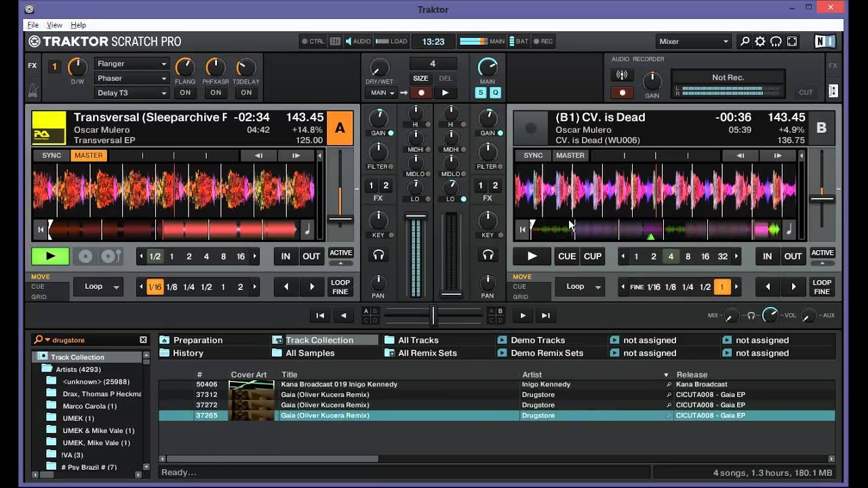Select loop size 16 on Deck A
The width and height of the screenshot is (868, 488).
241,256
